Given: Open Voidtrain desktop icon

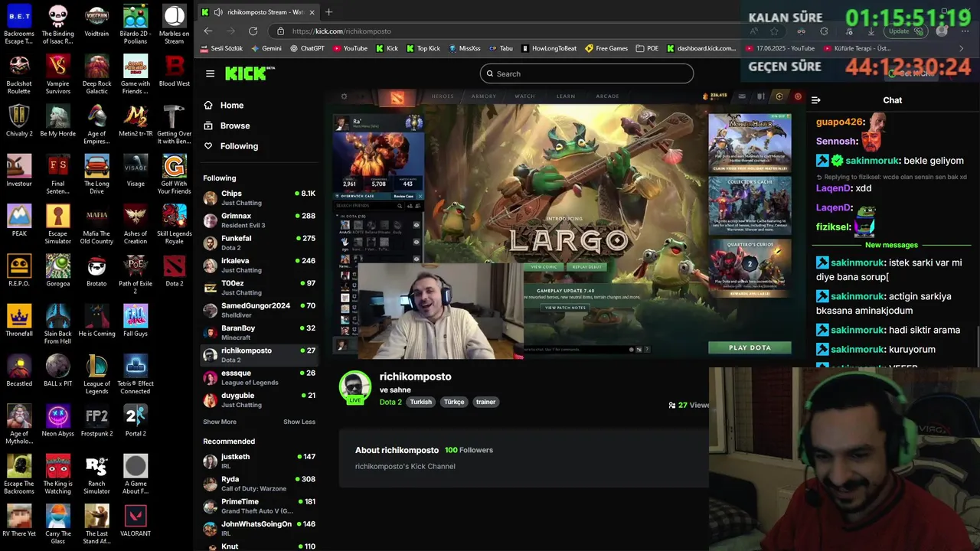Looking at the screenshot, I should pos(96,21).
